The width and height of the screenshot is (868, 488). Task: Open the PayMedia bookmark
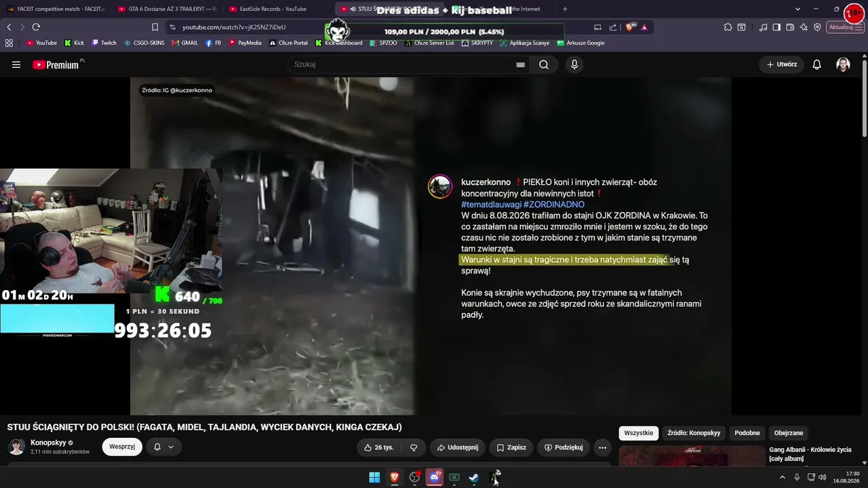pyautogui.click(x=245, y=43)
